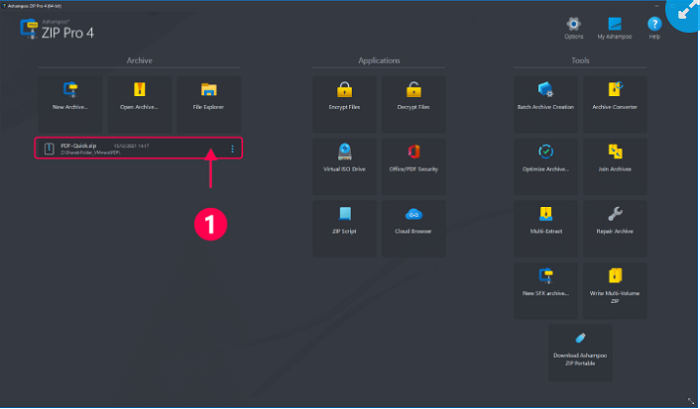This screenshot has height=409, width=700.
Task: Click Download Ashampoo ZIP Portable tile
Action: click(x=580, y=352)
